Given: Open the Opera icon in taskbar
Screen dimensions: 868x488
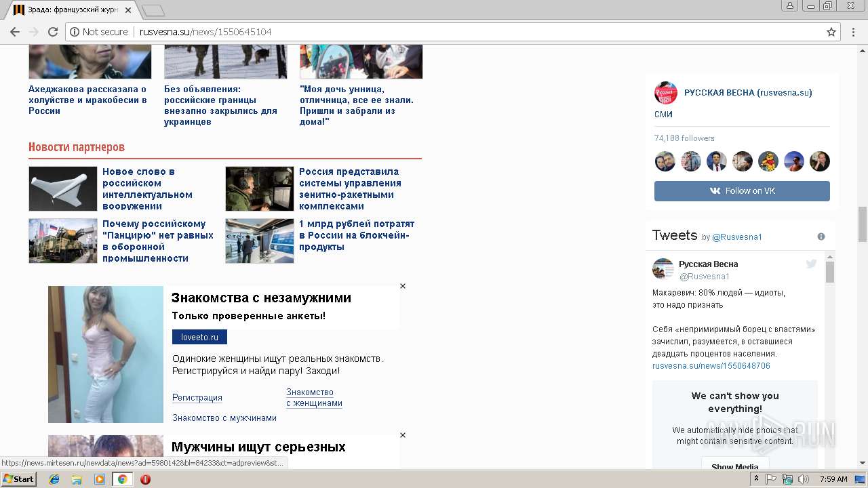Looking at the screenshot, I should [x=145, y=479].
